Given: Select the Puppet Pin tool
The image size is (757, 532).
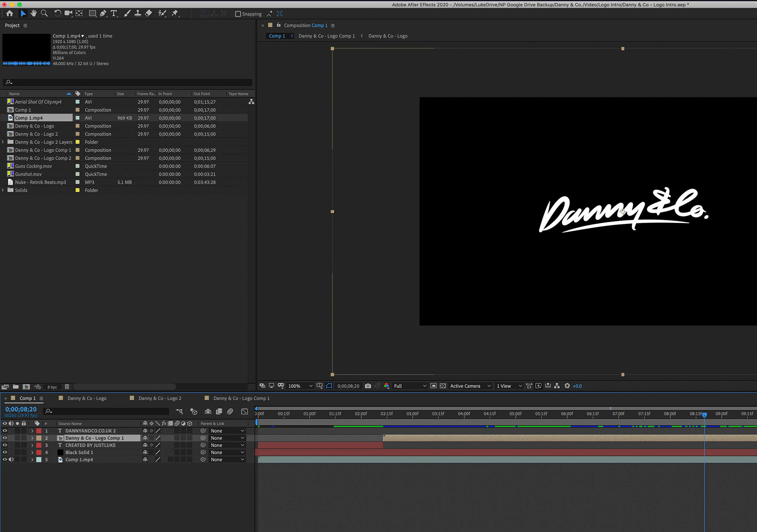Looking at the screenshot, I should (175, 13).
